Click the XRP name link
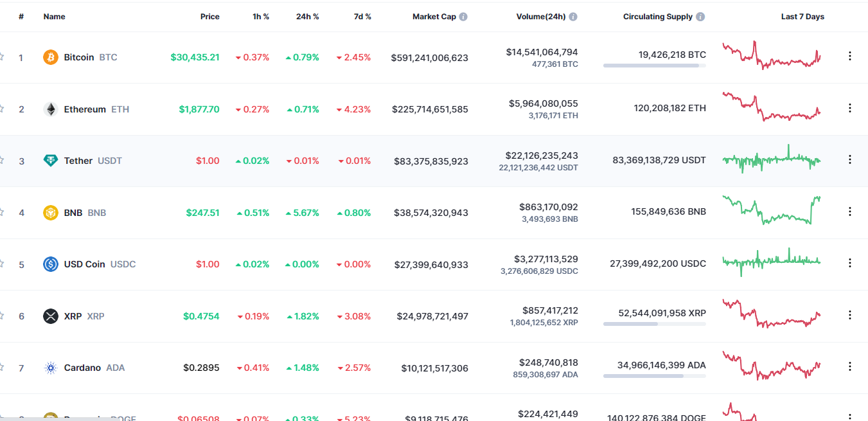 coord(73,316)
